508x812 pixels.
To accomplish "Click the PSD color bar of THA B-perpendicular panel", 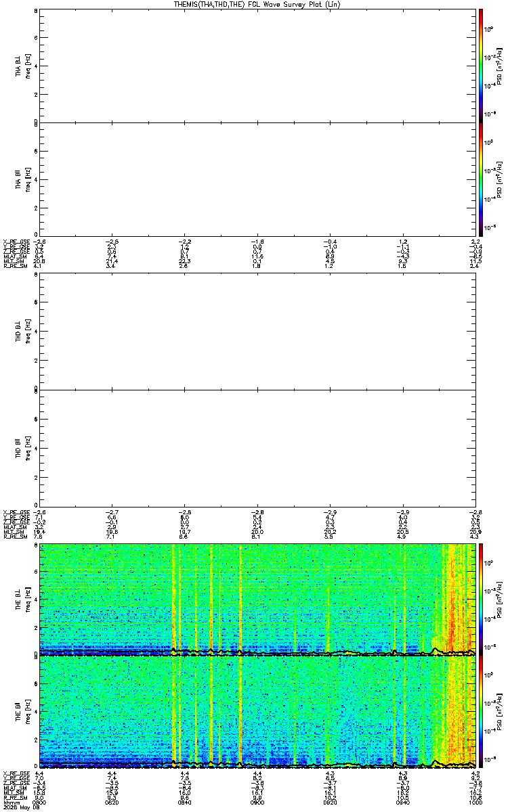I will click(481, 65).
